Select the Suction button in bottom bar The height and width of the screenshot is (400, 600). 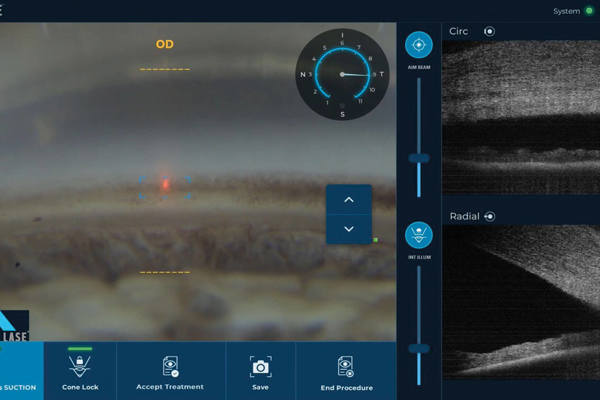[x=21, y=371]
